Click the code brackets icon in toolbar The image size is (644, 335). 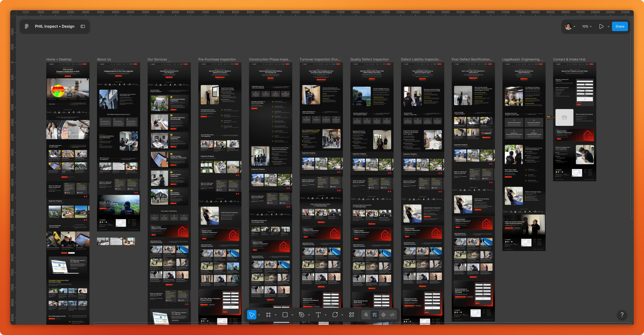(392, 315)
